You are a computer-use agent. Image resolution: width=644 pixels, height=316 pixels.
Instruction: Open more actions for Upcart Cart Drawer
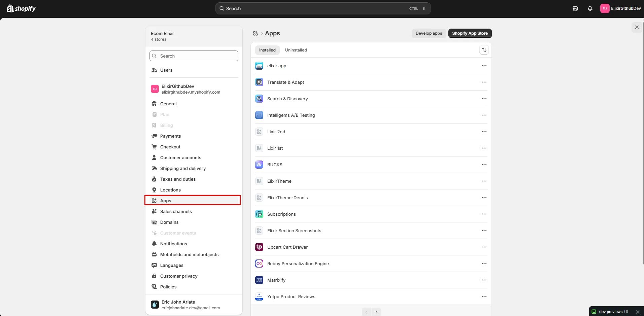pyautogui.click(x=484, y=247)
